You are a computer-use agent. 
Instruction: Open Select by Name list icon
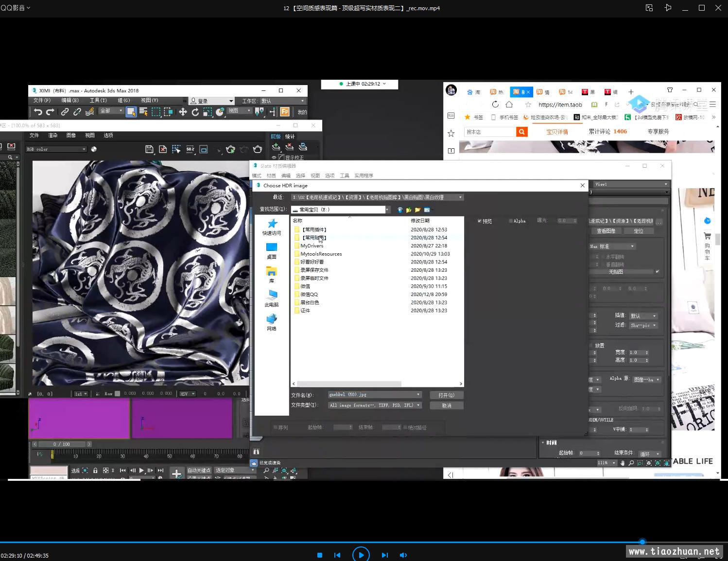(143, 112)
